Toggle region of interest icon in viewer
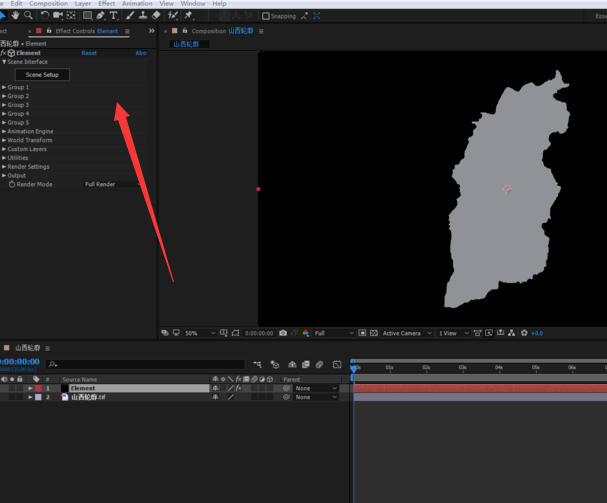Screen dimensions: 607x503 click(x=362, y=333)
